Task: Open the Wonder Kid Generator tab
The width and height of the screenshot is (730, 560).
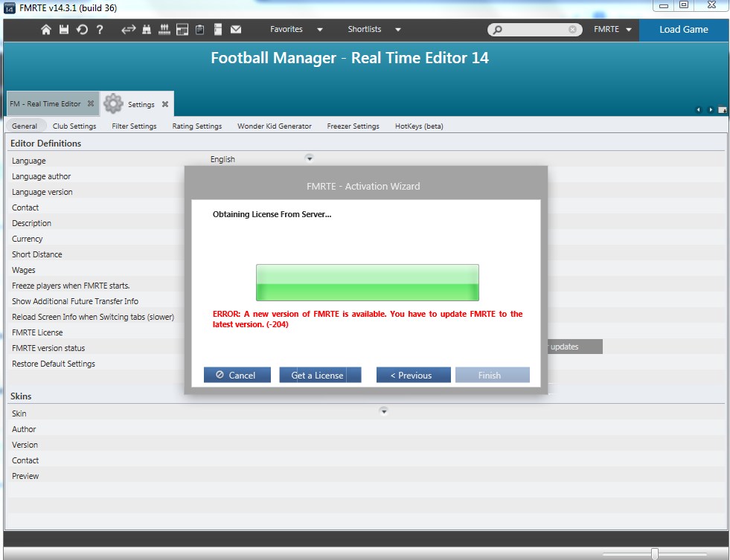Action: (x=275, y=126)
